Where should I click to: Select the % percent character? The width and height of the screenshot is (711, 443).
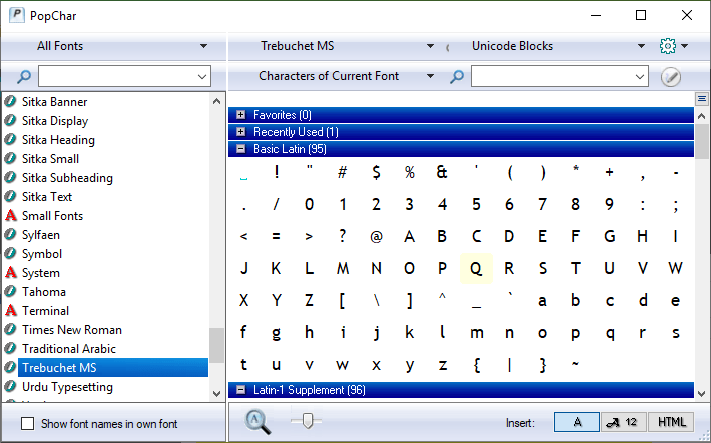[409, 172]
